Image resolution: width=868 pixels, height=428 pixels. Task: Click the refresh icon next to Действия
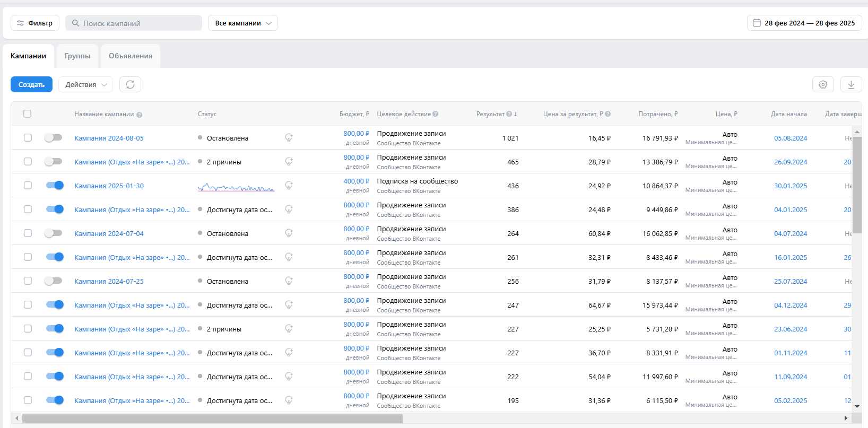pyautogui.click(x=130, y=84)
